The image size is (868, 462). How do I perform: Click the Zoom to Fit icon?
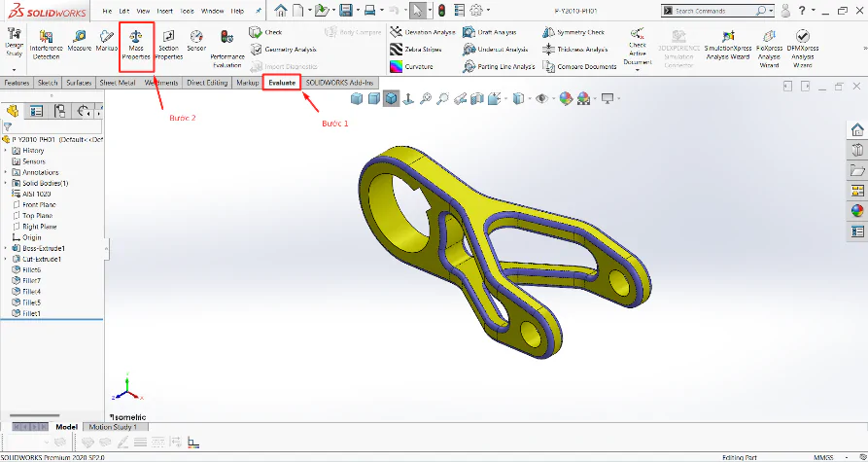tap(425, 98)
